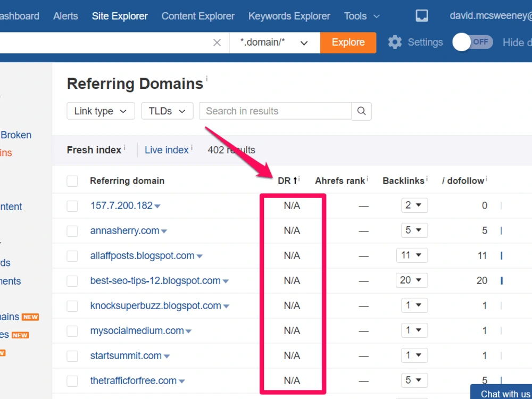Sort by the Ahrefs rank column header
Screen dimensions: 532x399
[x=340, y=181]
